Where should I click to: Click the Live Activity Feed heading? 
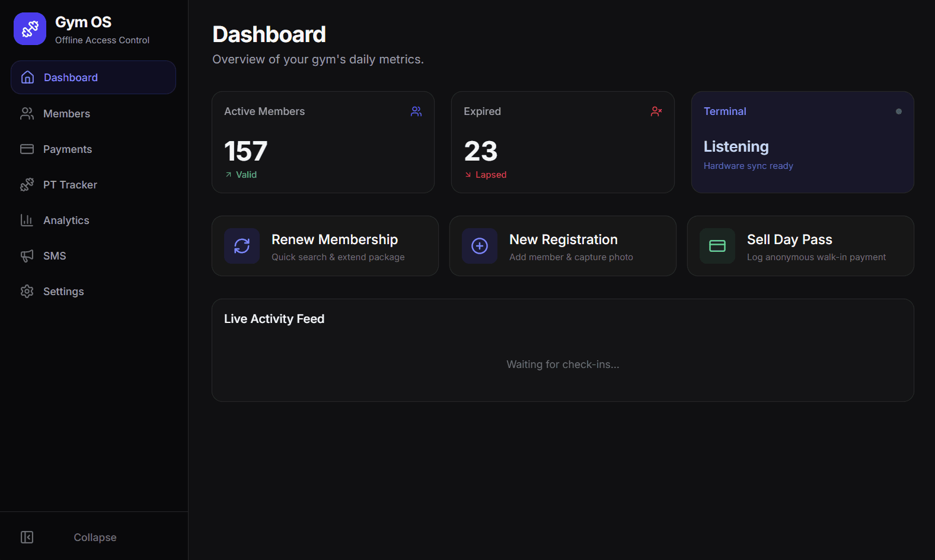(x=274, y=319)
